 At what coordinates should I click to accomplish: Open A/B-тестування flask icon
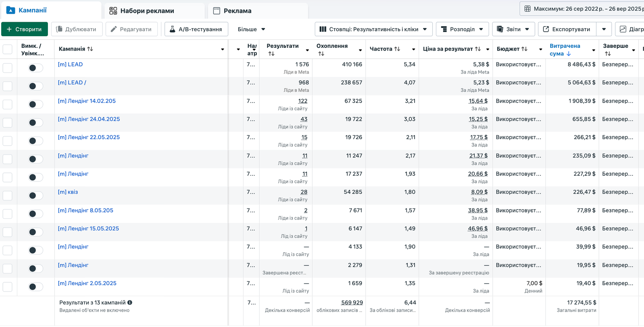172,29
